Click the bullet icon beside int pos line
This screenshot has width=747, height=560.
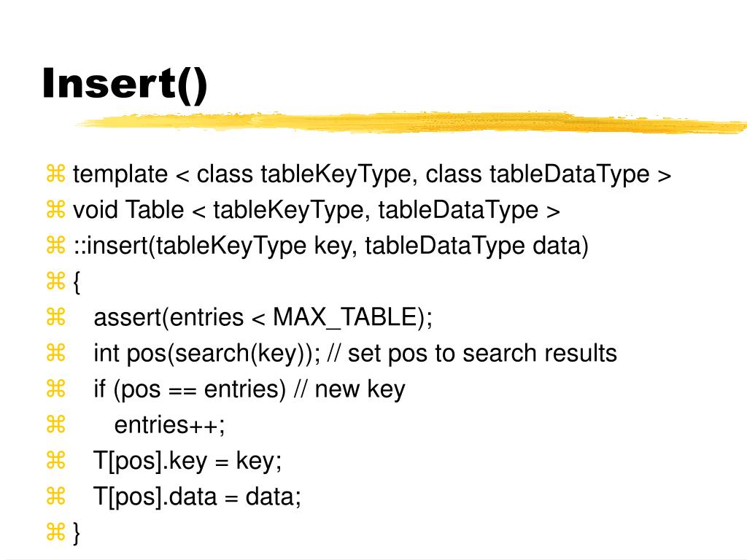pyautogui.click(x=55, y=353)
